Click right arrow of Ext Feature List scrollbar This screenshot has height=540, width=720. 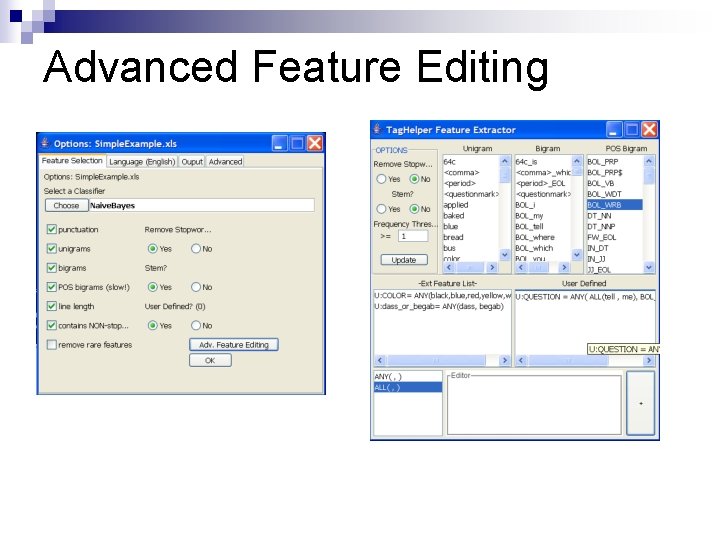click(505, 360)
